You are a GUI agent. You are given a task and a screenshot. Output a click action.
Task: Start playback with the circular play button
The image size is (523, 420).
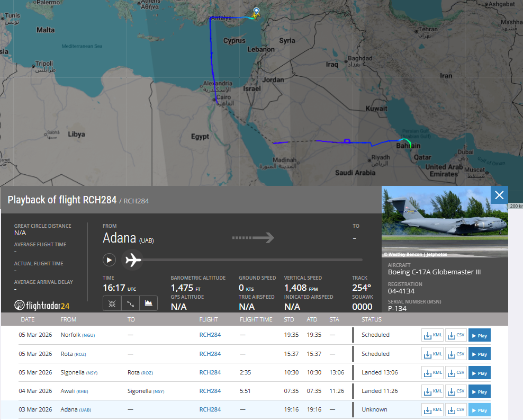pyautogui.click(x=109, y=260)
